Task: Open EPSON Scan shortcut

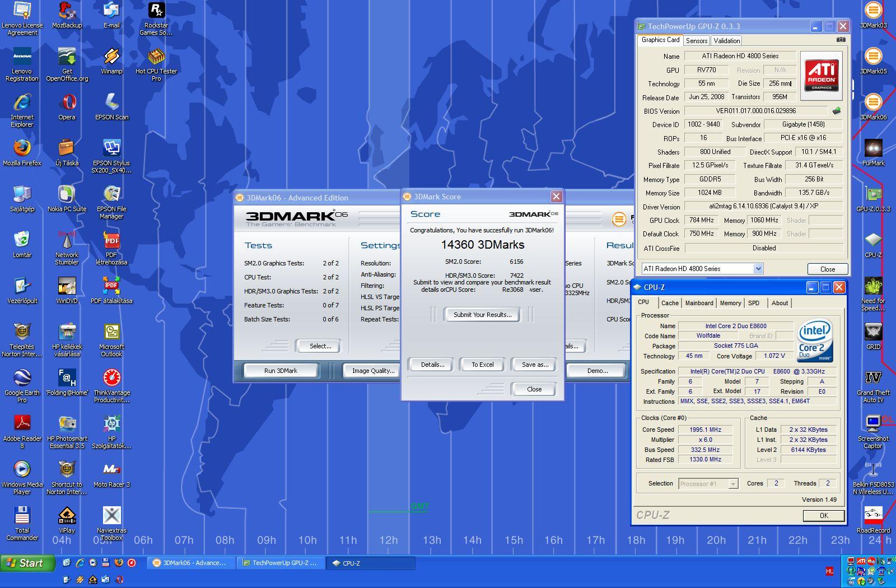Action: point(111,108)
